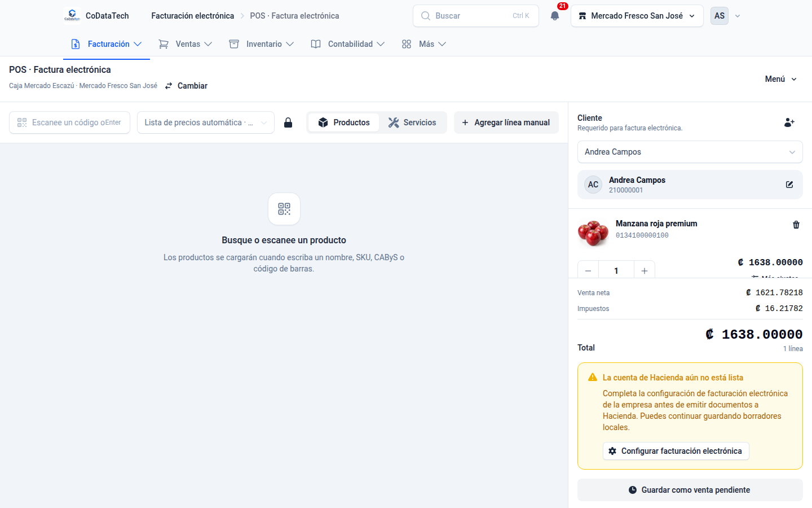The height and width of the screenshot is (508, 812).
Task: Click the CoDataTech logo icon
Action: 72,15
